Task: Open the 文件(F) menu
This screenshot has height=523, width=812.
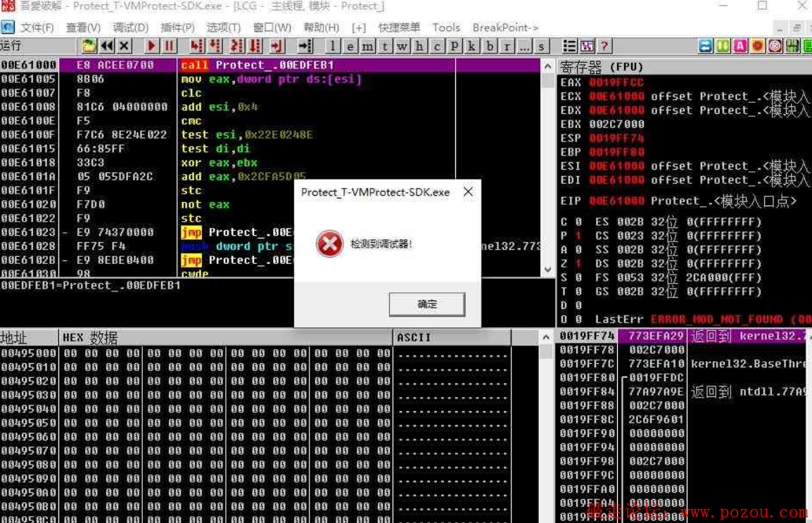Action: 37,27
